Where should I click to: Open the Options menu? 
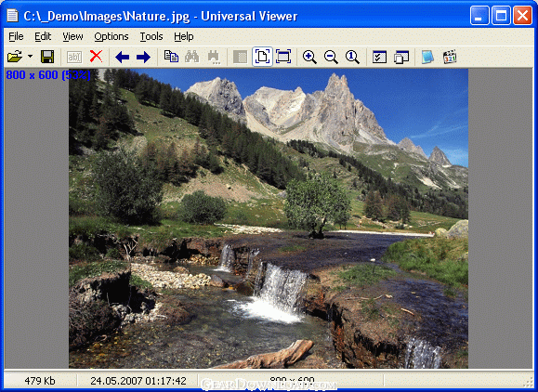tap(112, 36)
